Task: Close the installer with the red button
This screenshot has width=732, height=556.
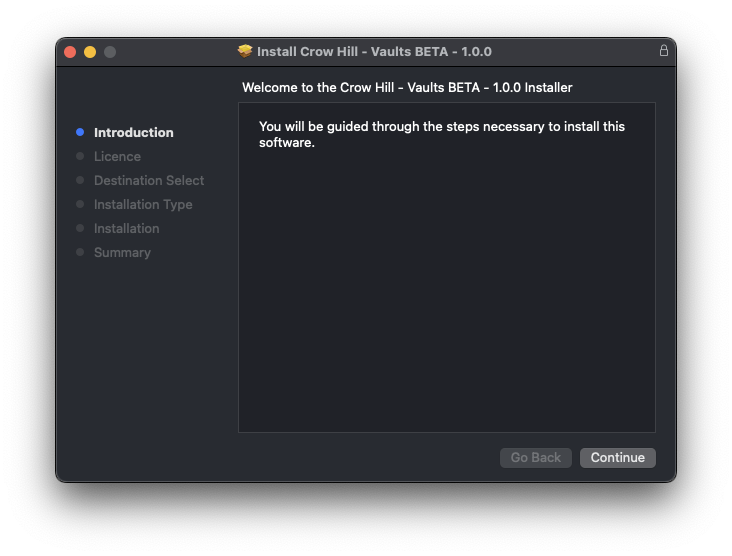Action: pyautogui.click(x=70, y=52)
